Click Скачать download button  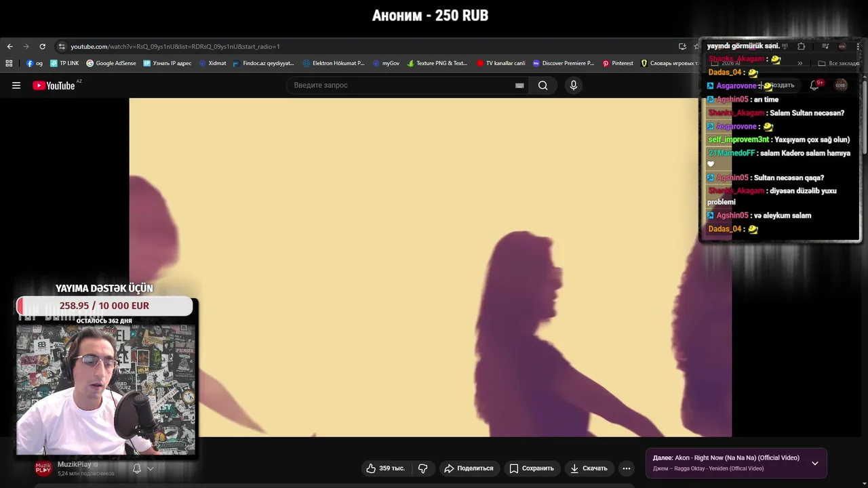point(589,468)
